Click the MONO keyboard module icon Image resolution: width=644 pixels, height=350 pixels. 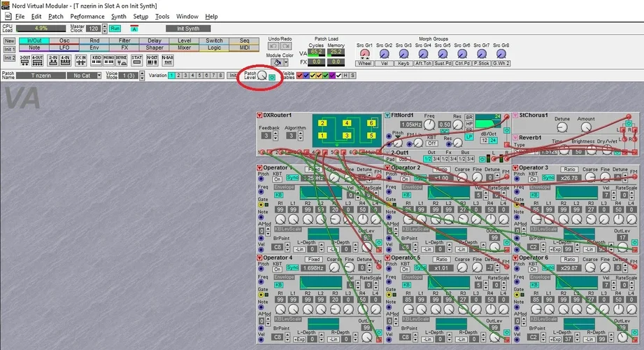coord(109,61)
